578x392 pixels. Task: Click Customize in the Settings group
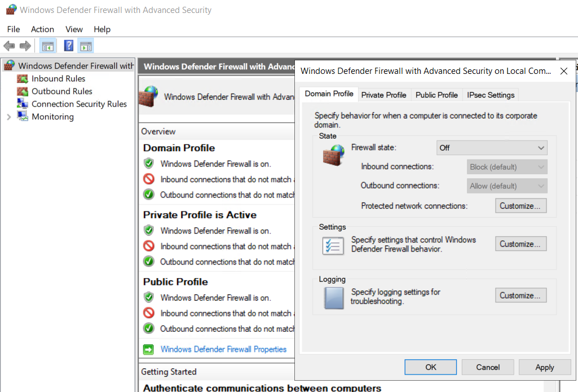520,244
